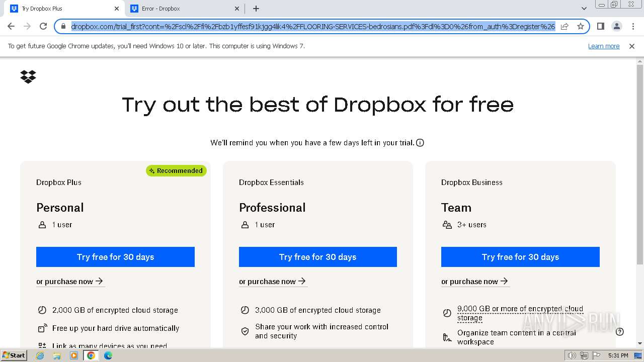Click the storage clock icon in Personal card
The image size is (644, 362).
click(x=42, y=310)
